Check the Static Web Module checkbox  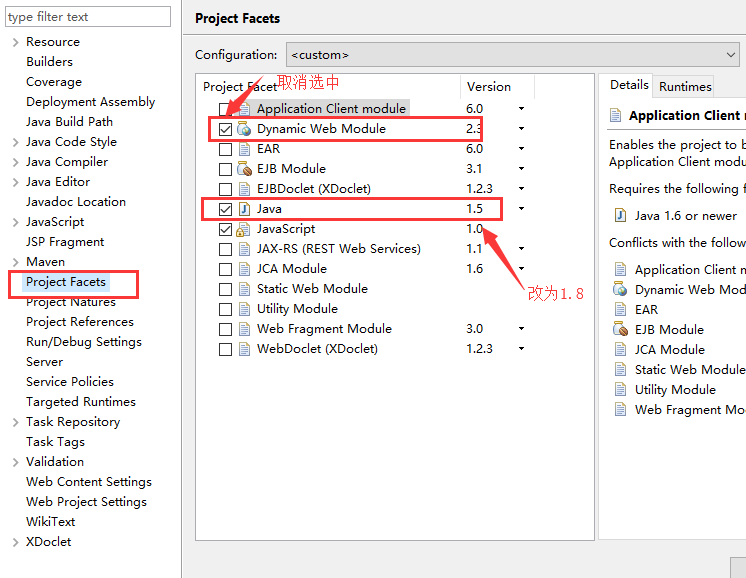click(225, 289)
